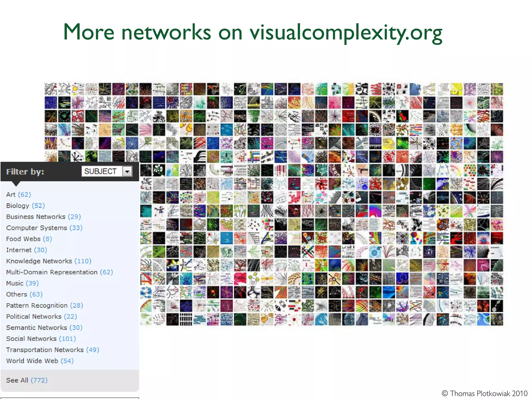This screenshot has width=532, height=399.
Task: Show Social Networks (101) projects
Action: [x=41, y=339]
